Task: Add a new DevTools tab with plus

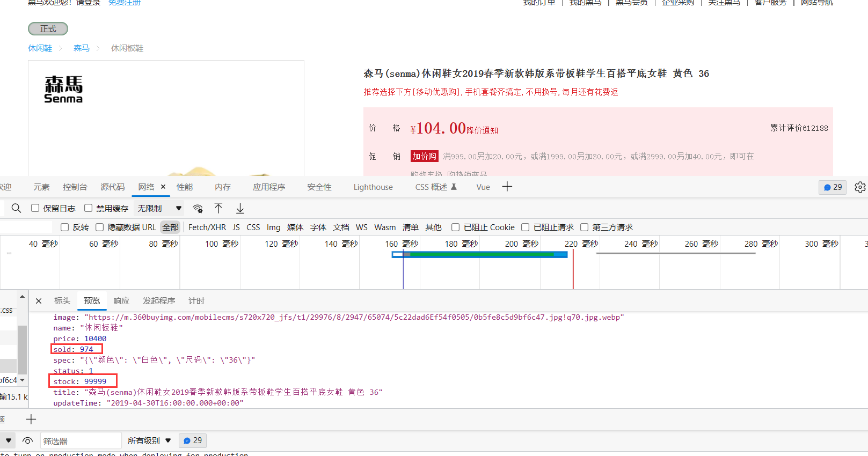Action: (507, 187)
